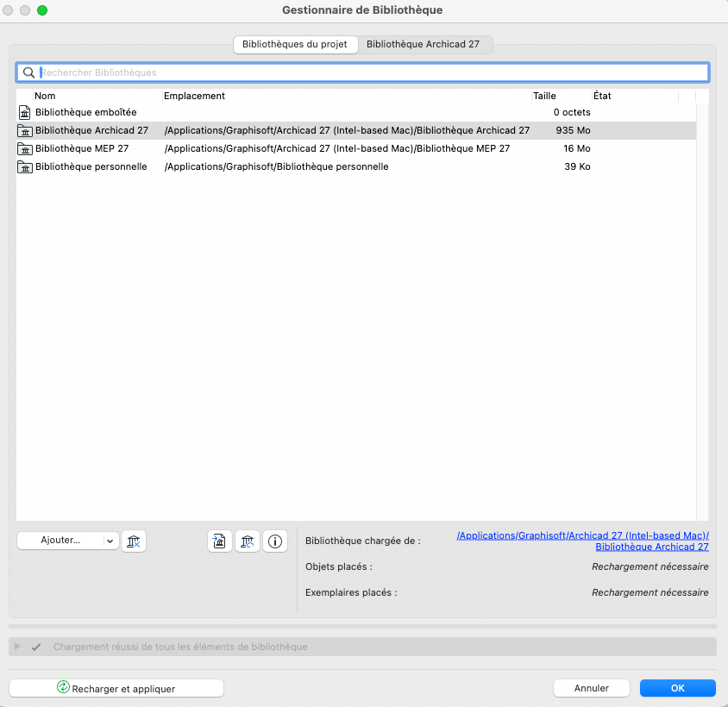
Task: Expand the Chargement réussi disclosure triangle
Action: [17, 646]
